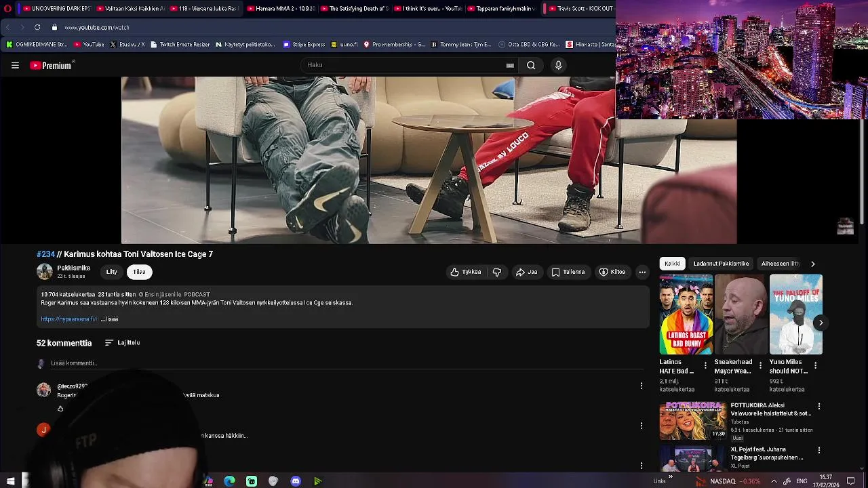Open options menu for second comment
This screenshot has width=868, height=488.
click(x=642, y=426)
